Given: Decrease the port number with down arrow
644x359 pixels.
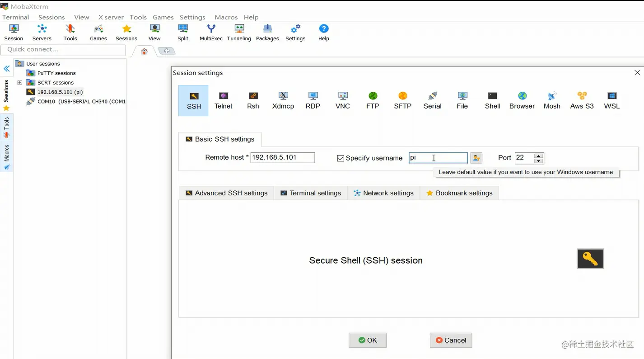Looking at the screenshot, I should 538,161.
